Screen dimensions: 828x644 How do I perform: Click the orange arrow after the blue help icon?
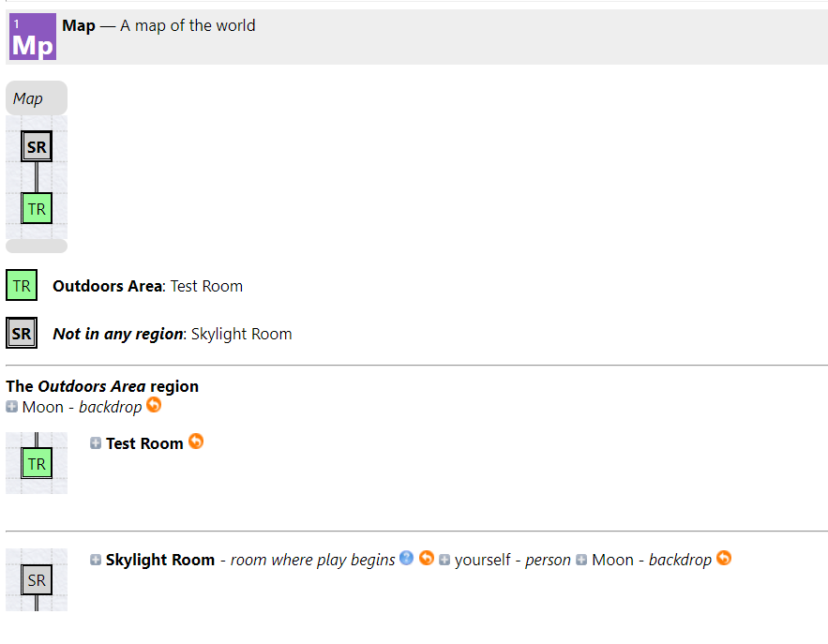426,558
